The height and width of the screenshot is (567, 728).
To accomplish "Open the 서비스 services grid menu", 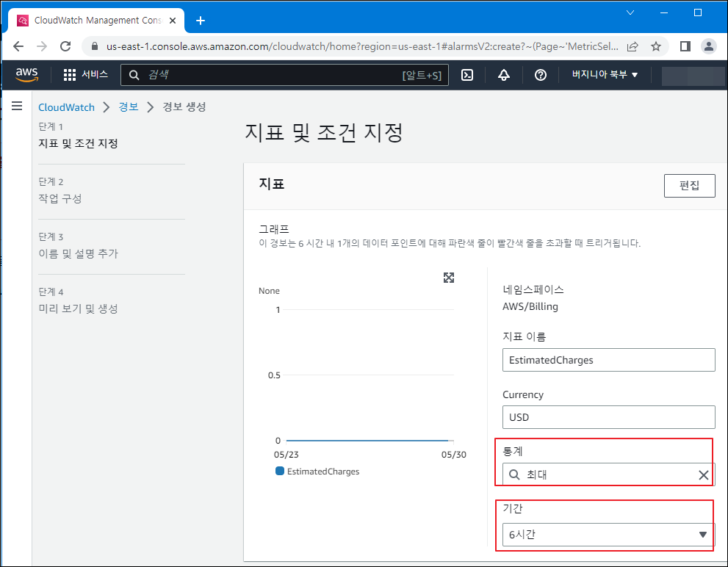I will (85, 74).
